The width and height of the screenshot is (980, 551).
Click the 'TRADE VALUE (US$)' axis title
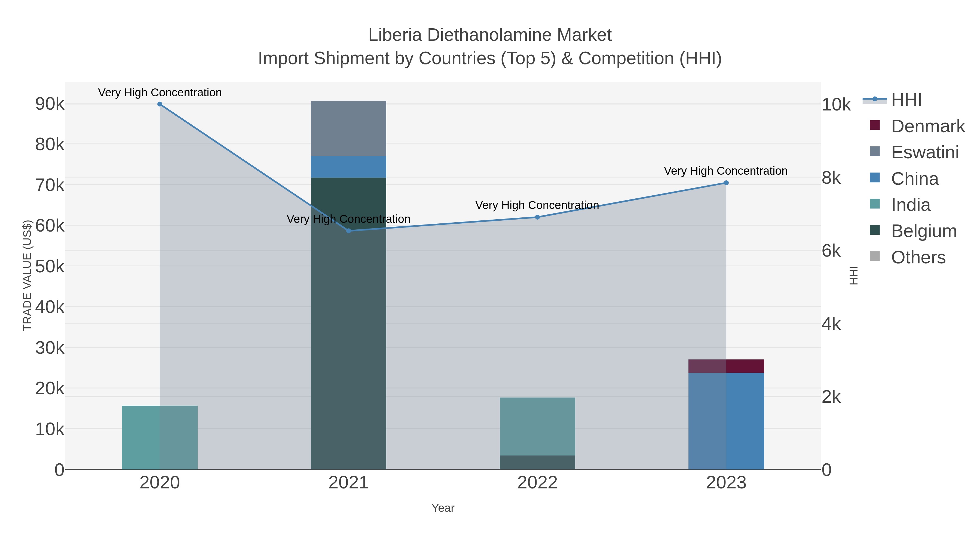coord(27,275)
